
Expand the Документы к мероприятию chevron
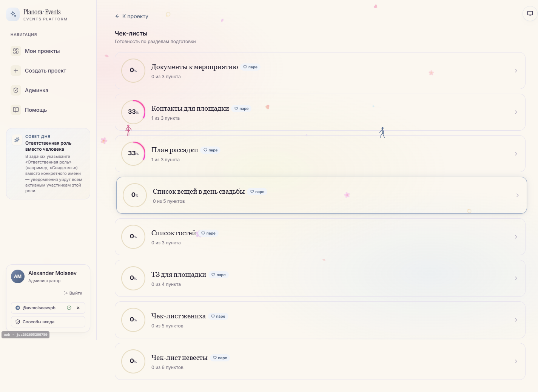[x=516, y=71]
